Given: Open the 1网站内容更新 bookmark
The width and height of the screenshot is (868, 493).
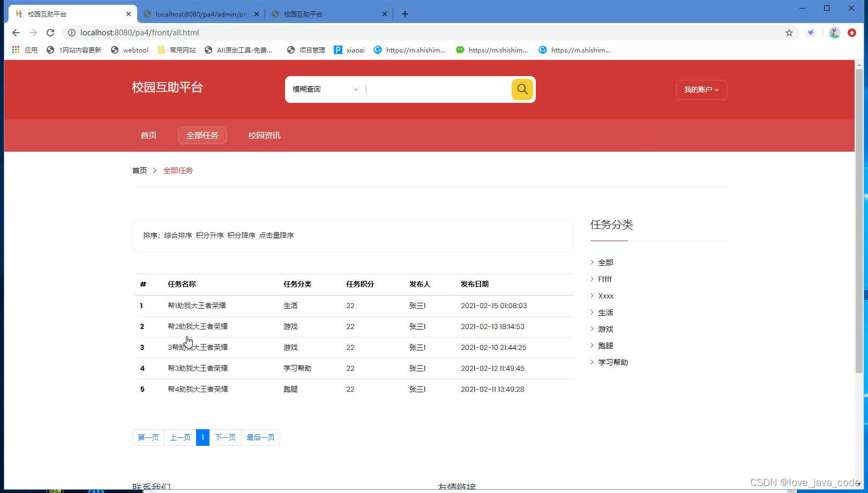Looking at the screenshot, I should pyautogui.click(x=74, y=50).
